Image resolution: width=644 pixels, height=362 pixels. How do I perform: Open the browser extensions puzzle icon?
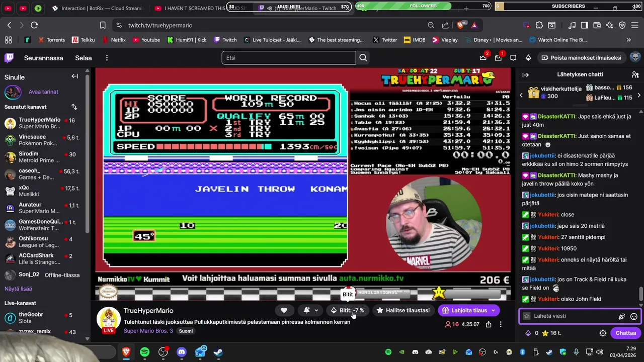[x=539, y=25]
